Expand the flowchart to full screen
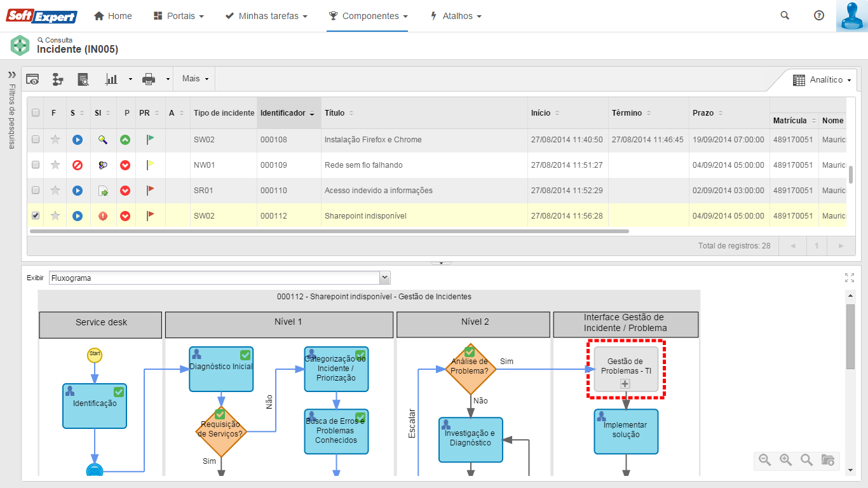The height and width of the screenshot is (488, 868). (x=850, y=278)
